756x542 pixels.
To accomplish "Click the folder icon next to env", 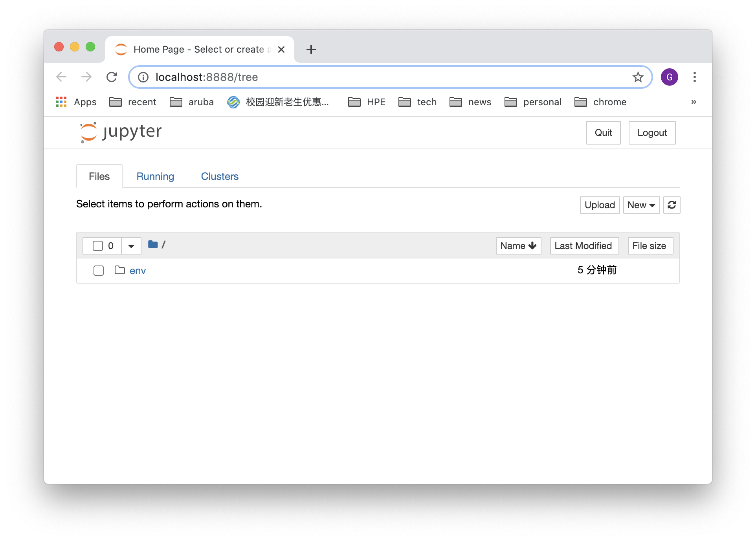I will pos(120,270).
